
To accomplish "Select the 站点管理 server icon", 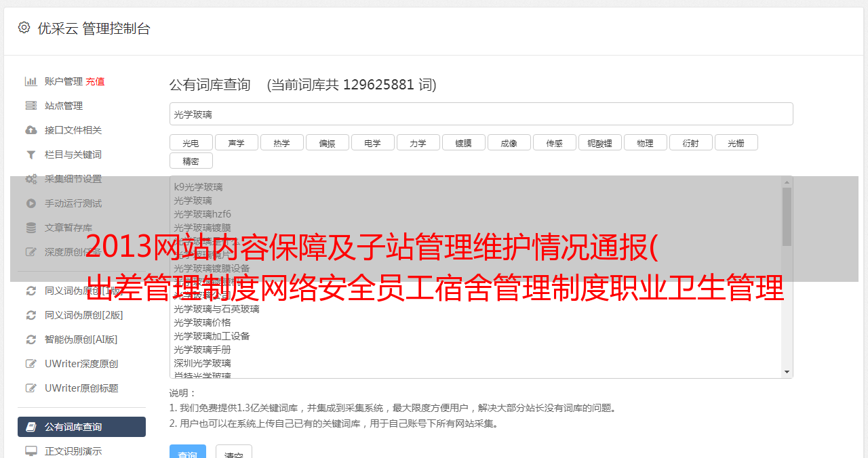I will tap(31, 106).
